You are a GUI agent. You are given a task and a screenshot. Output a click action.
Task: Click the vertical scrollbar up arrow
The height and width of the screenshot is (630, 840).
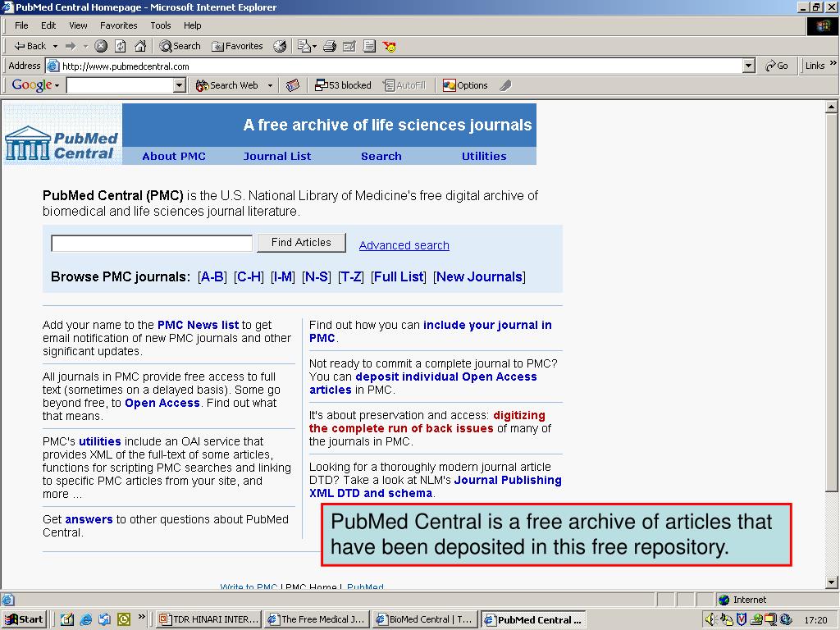pos(831,107)
